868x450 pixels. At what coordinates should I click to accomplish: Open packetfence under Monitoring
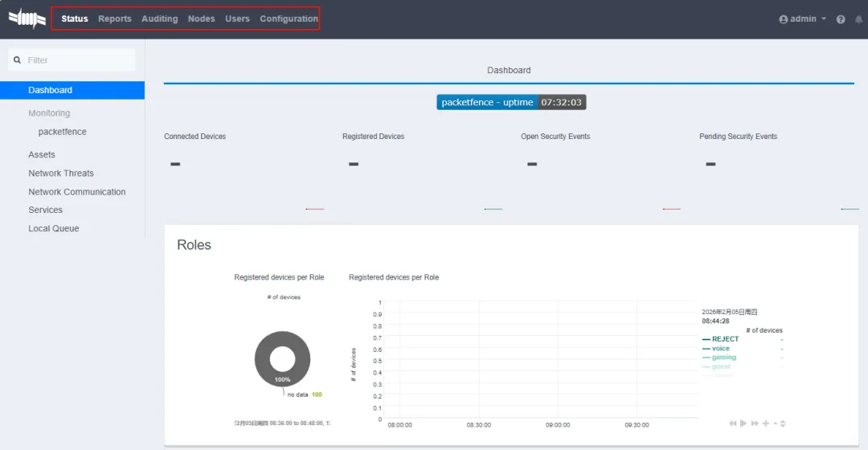pyautogui.click(x=62, y=132)
